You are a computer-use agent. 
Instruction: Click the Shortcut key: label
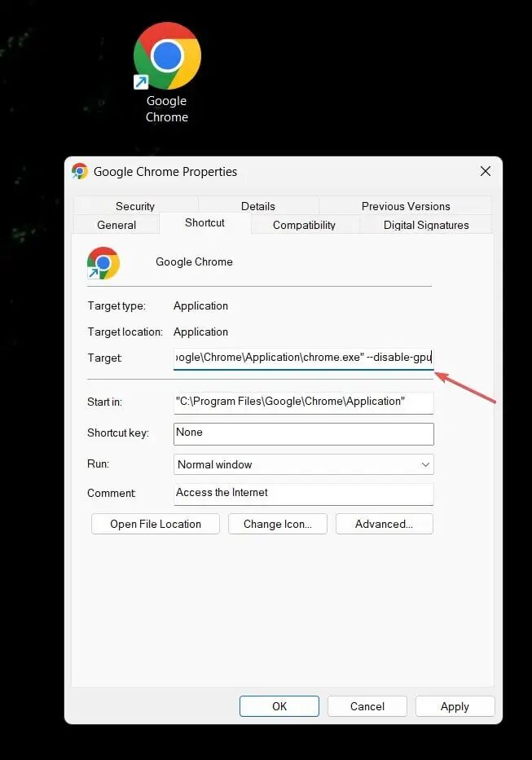click(x=118, y=433)
